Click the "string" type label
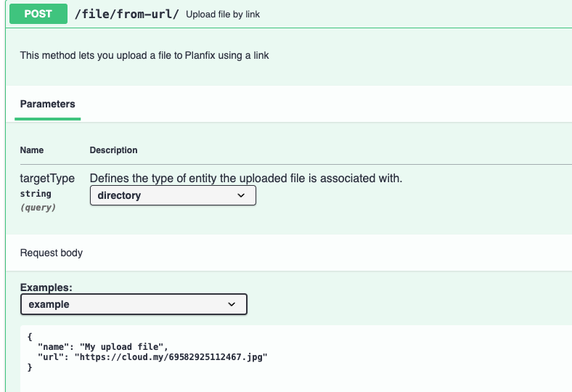This screenshot has height=392, width=572. pos(36,194)
